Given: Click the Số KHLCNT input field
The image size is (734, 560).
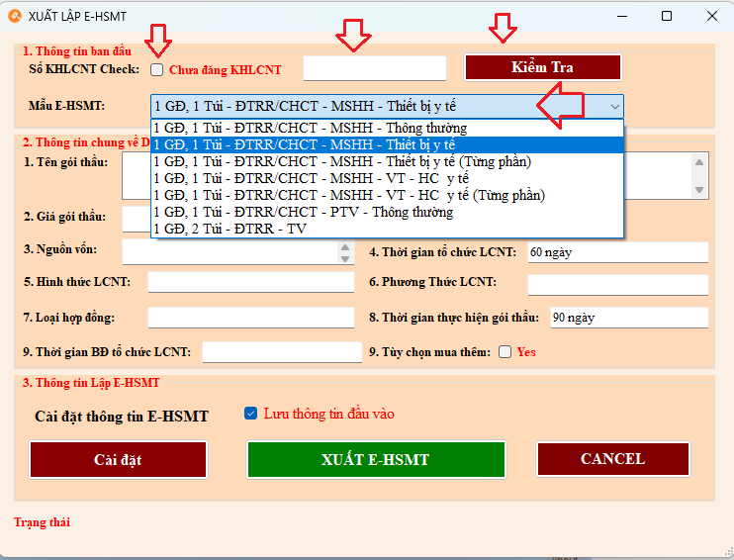Looking at the screenshot, I should coord(374,68).
